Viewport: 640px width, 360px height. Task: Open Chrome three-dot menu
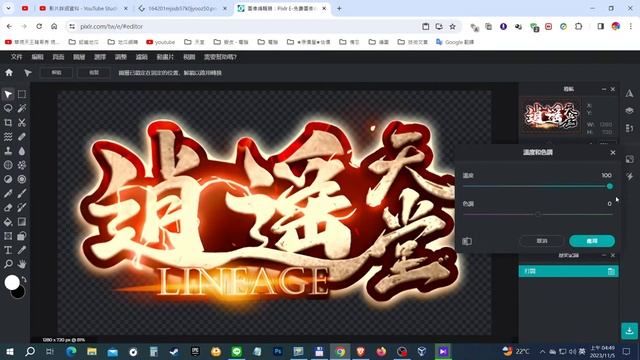[631, 26]
